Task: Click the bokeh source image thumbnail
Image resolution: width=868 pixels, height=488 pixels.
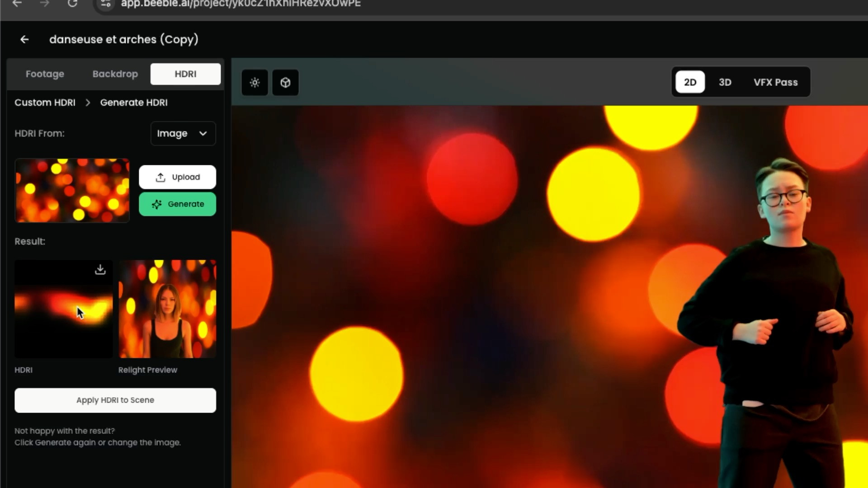Action: pyautogui.click(x=72, y=190)
